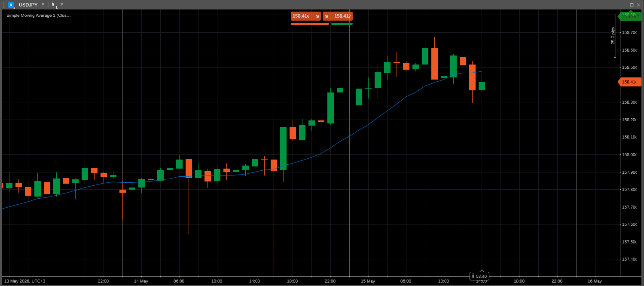Click the grip dots on the countdown tag
The width and height of the screenshot is (644, 286).
[x=473, y=276]
